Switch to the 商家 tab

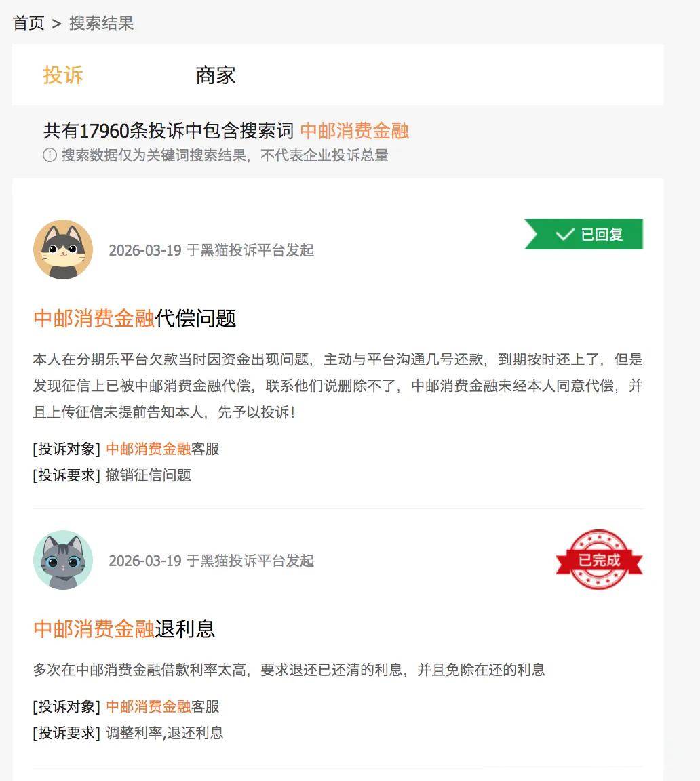click(215, 75)
